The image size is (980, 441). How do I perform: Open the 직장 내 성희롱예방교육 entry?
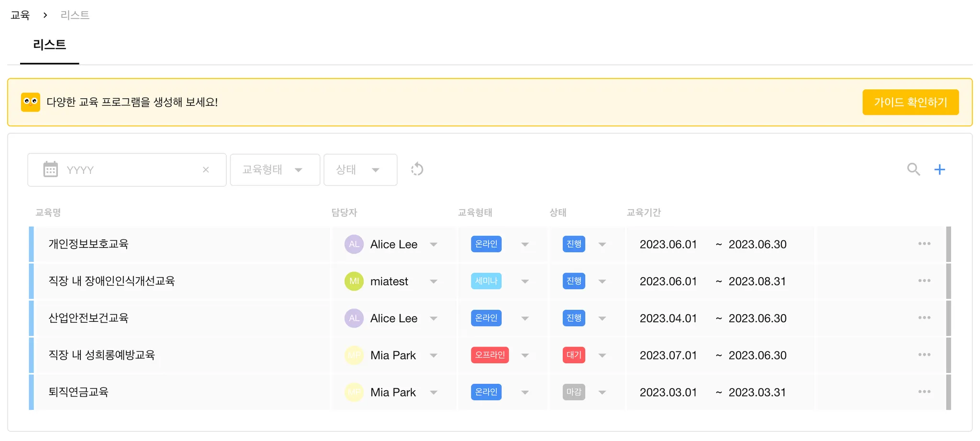101,355
